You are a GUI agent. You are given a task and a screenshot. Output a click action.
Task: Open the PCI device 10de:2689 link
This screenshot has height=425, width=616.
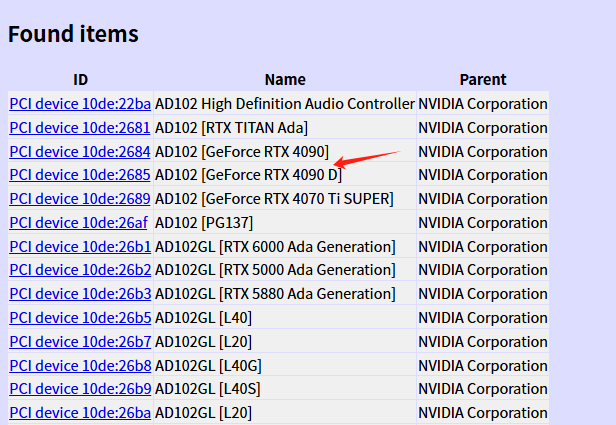(x=80, y=199)
